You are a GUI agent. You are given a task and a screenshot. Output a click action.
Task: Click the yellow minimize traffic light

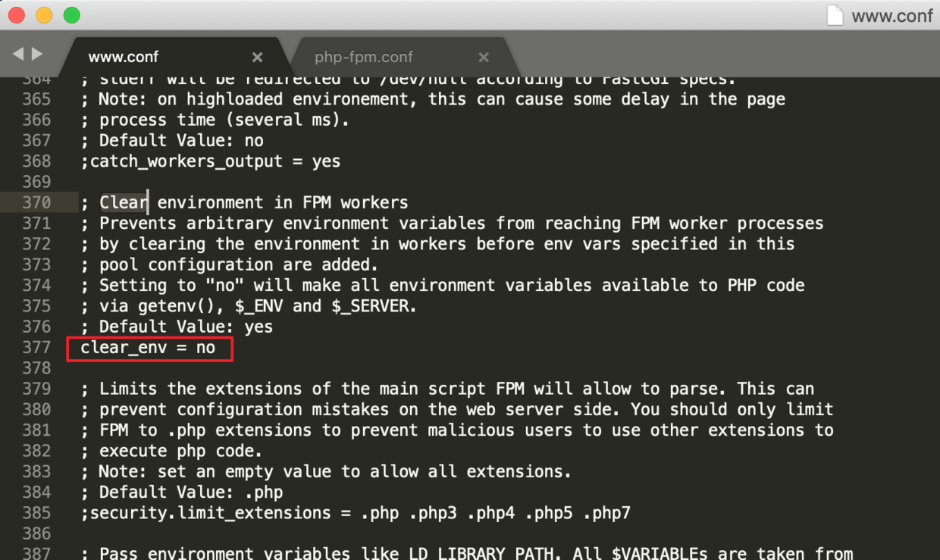(43, 14)
